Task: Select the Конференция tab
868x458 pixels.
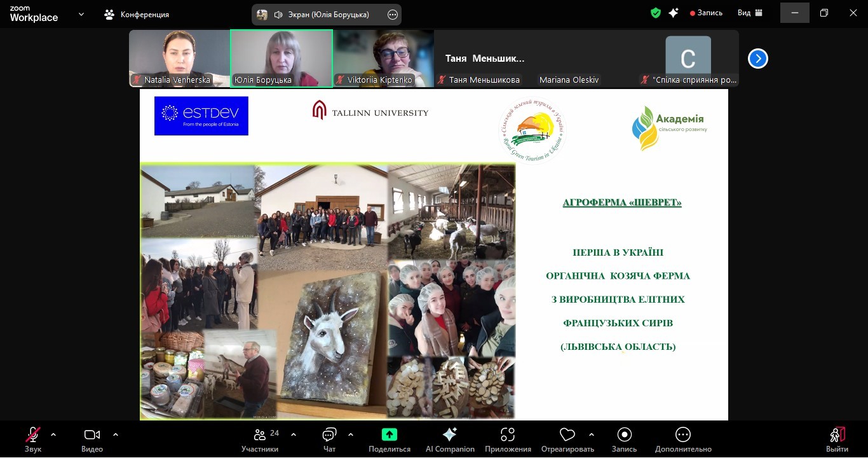Action: [x=137, y=14]
